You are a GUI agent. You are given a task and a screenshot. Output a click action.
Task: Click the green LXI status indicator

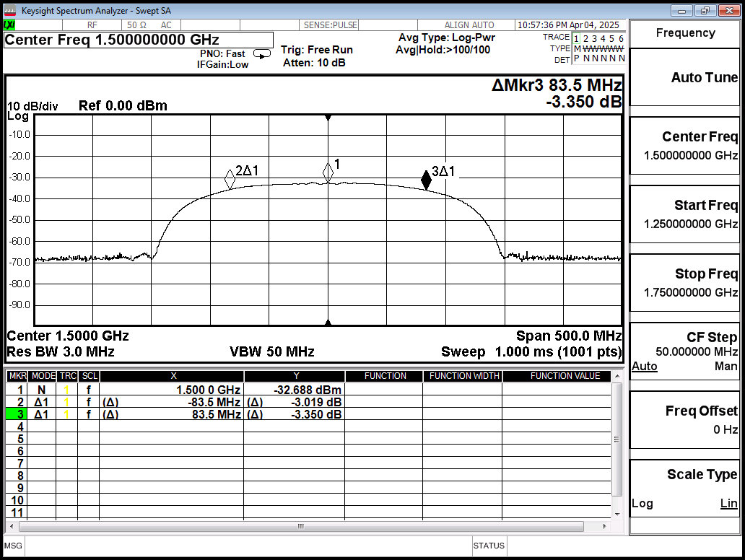(10, 25)
